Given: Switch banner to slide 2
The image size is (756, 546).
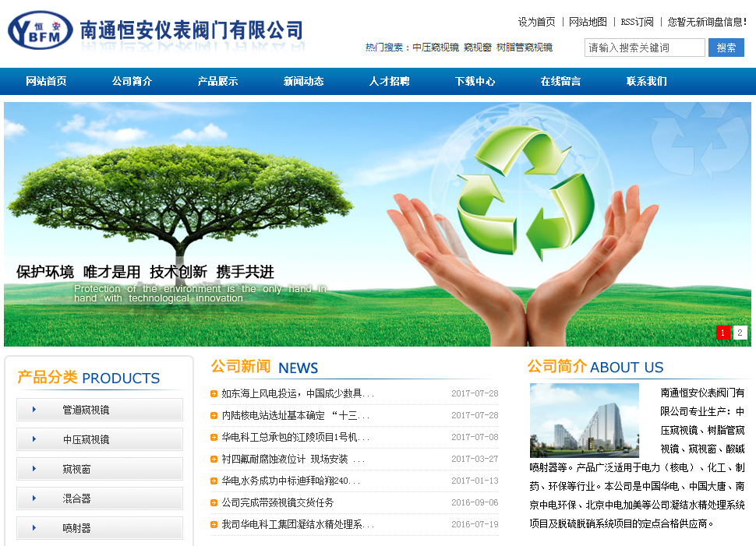Looking at the screenshot, I should tap(740, 333).
